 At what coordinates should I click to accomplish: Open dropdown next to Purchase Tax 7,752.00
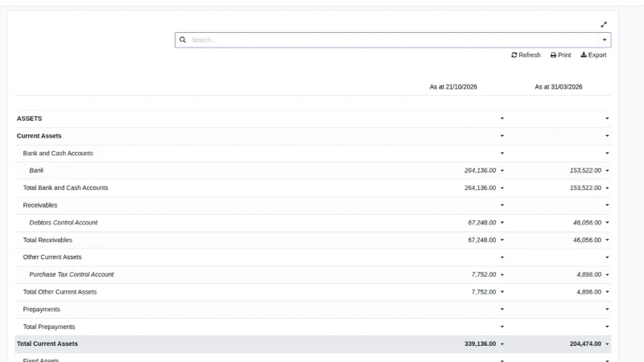502,274
